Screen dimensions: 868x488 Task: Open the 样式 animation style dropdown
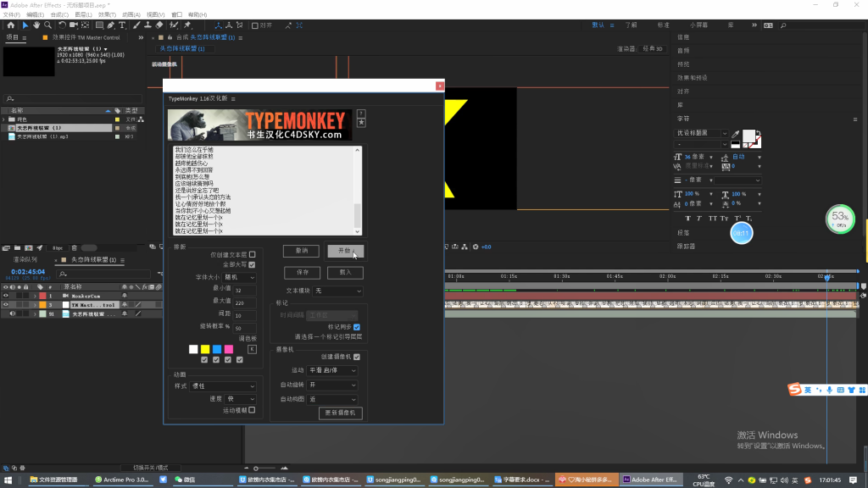pos(223,386)
